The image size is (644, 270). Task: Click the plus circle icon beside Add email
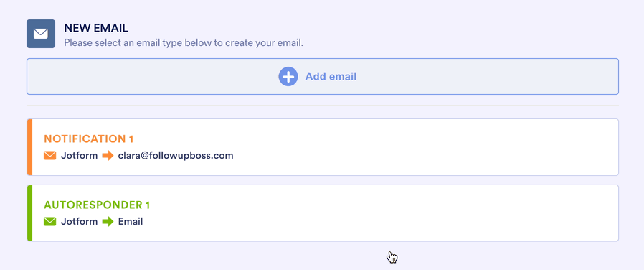[288, 76]
